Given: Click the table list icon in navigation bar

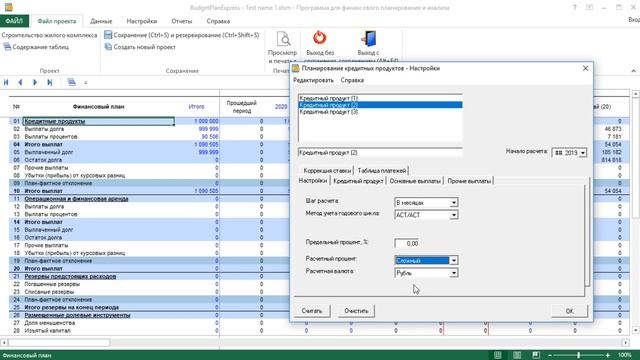Looking at the screenshot, I should point(71,82).
